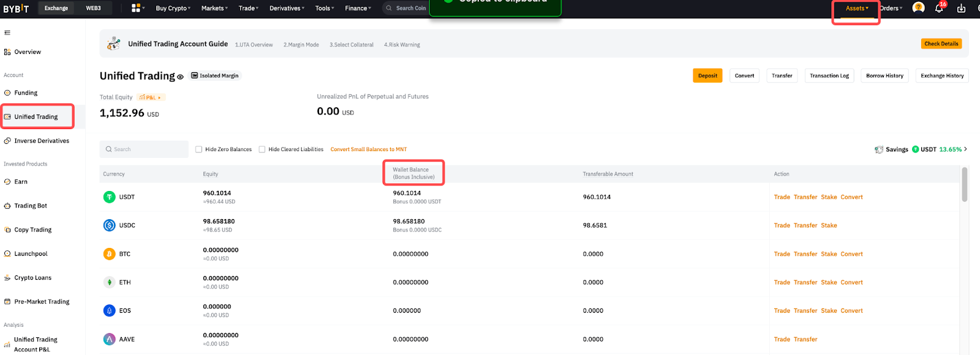Hide balance using the eye icon
Image resolution: width=980 pixels, height=355 pixels.
tap(181, 77)
